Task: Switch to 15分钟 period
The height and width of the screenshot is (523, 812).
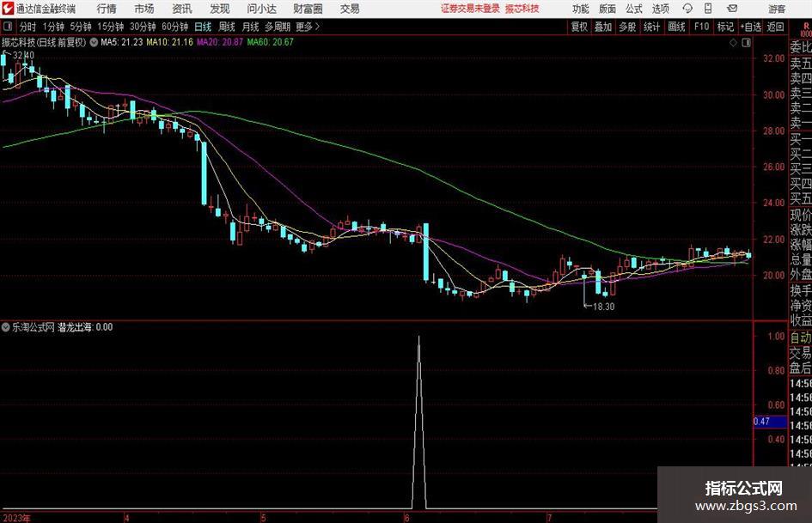Action: [110, 27]
